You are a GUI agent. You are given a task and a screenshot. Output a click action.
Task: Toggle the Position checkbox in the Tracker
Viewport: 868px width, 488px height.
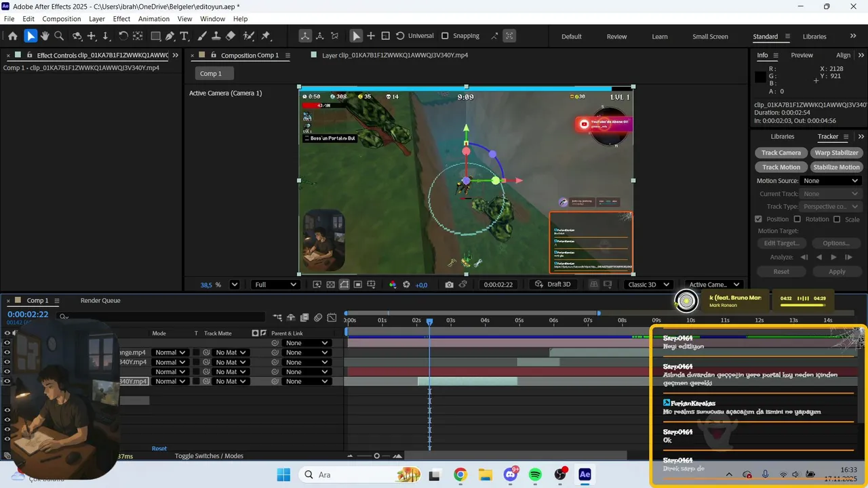pyautogui.click(x=759, y=219)
